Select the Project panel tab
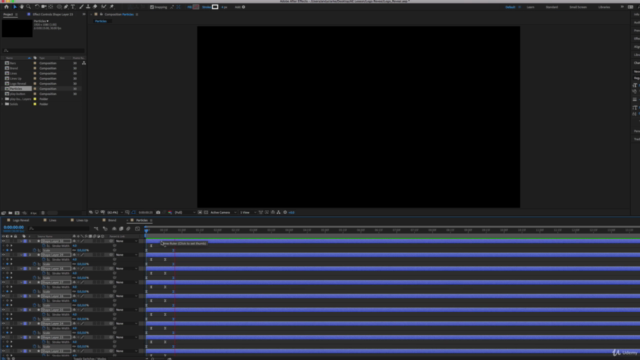Viewport: 640px width, 360px height. 8,14
